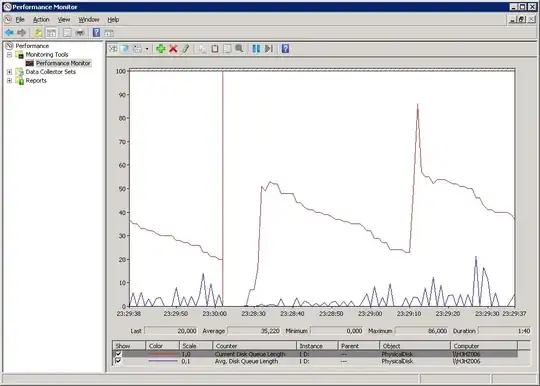Viewport: 540px width, 386px height.
Task: Uncheck Show for Avg. Disk Queue Length
Action: 118,361
